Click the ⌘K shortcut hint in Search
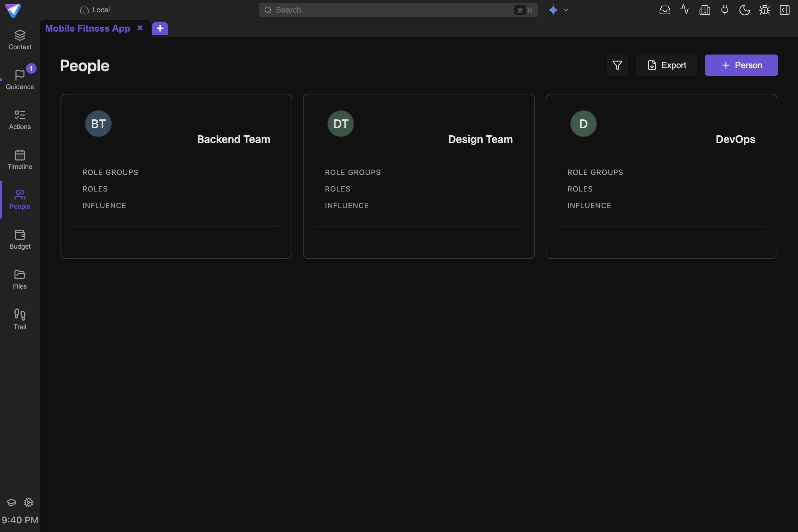Viewport: 798px width, 532px height. pos(525,10)
